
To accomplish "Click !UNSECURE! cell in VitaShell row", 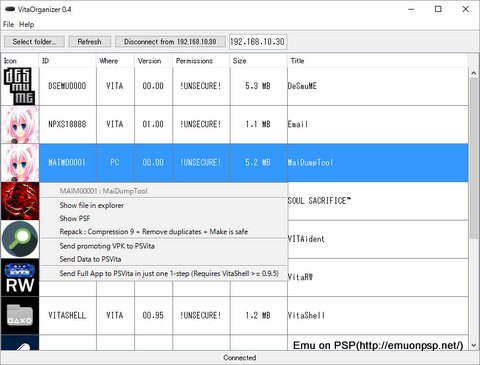I will coord(201,316).
